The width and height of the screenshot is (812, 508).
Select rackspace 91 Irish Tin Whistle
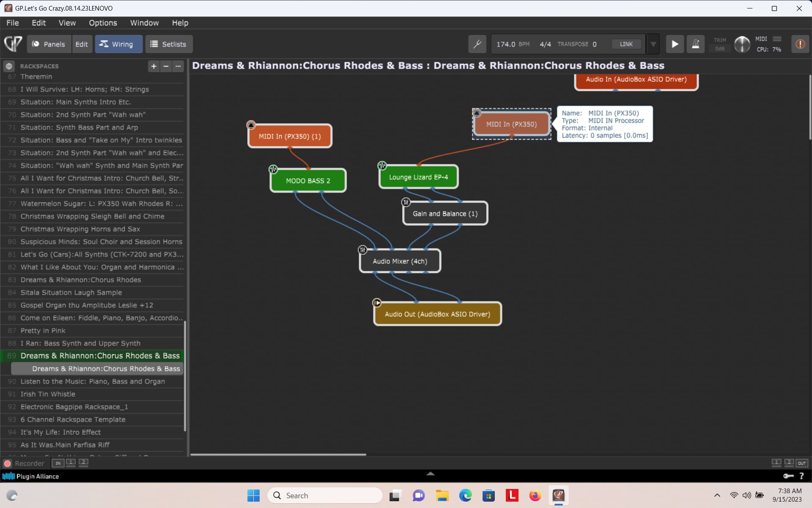click(93, 394)
